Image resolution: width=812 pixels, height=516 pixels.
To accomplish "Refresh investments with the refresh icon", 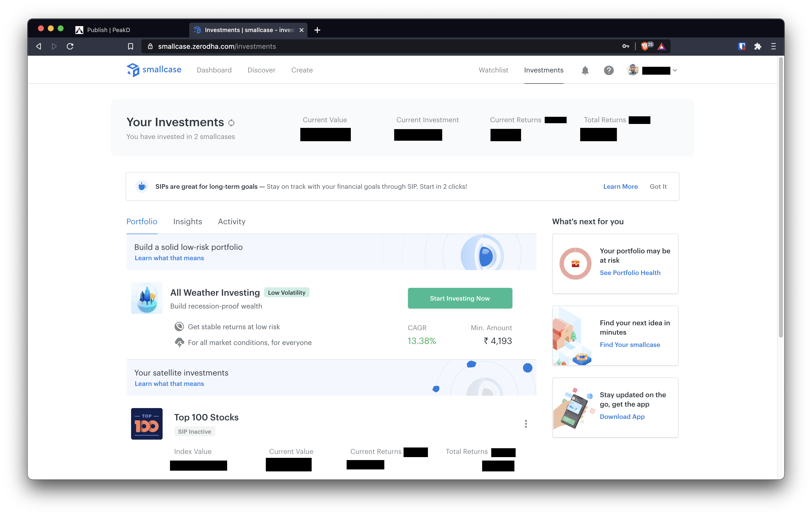I will pyautogui.click(x=231, y=123).
